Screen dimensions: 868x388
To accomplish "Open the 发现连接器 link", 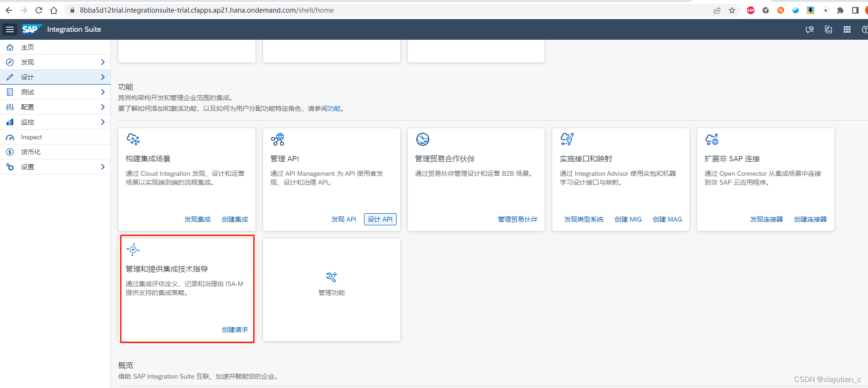I will [767, 219].
